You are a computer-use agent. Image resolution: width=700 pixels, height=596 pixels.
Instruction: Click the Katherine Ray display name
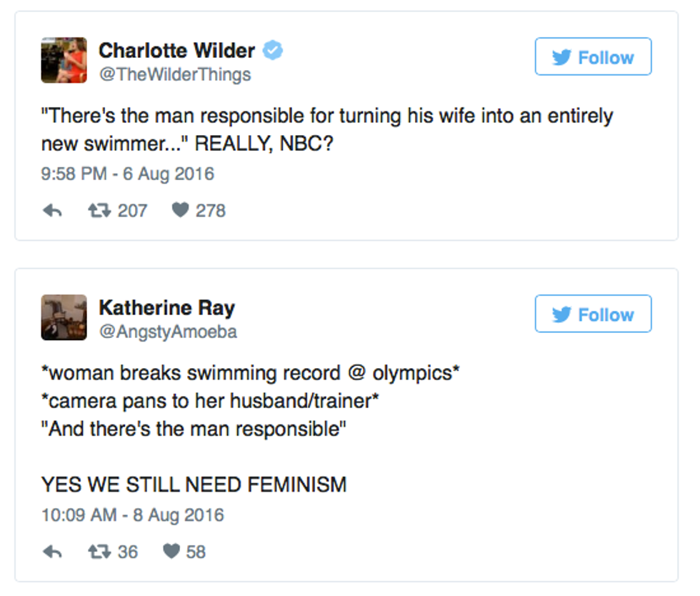pos(166,308)
